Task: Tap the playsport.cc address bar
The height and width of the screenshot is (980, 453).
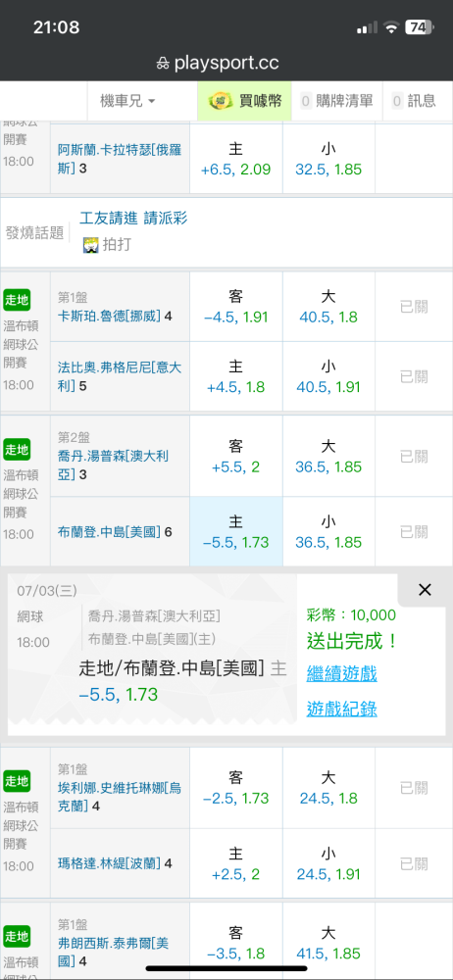Action: tap(226, 63)
